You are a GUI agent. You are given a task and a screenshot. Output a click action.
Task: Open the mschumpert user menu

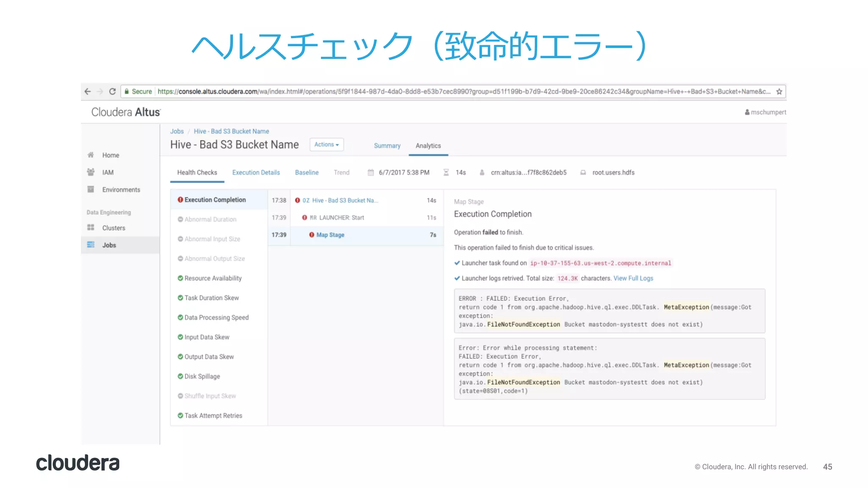tap(765, 112)
